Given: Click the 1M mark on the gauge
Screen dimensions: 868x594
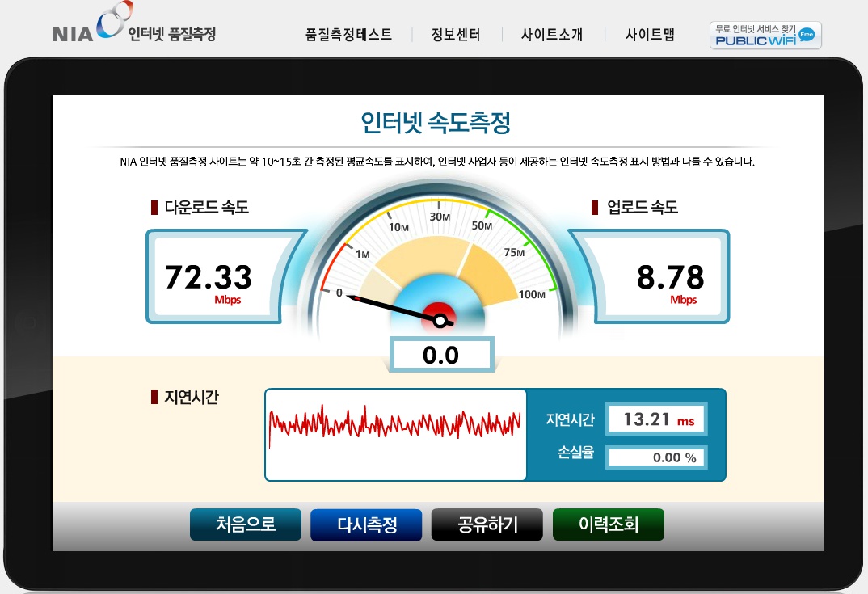Looking at the screenshot, I should tap(363, 254).
